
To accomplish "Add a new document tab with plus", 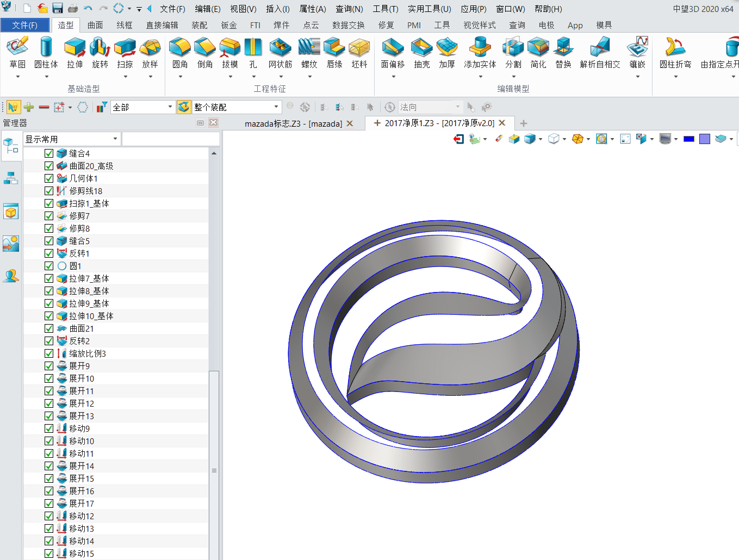I will point(523,123).
